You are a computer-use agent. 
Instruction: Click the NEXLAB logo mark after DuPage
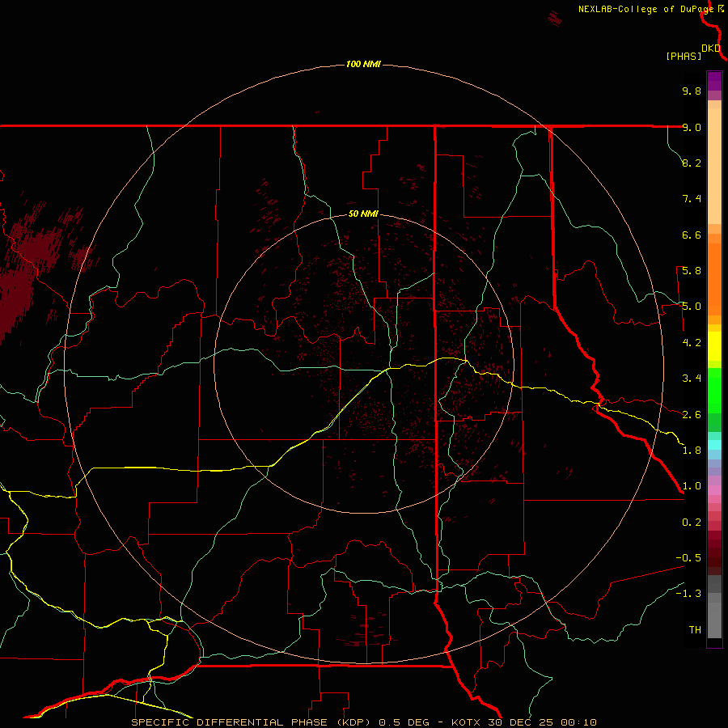720,9
